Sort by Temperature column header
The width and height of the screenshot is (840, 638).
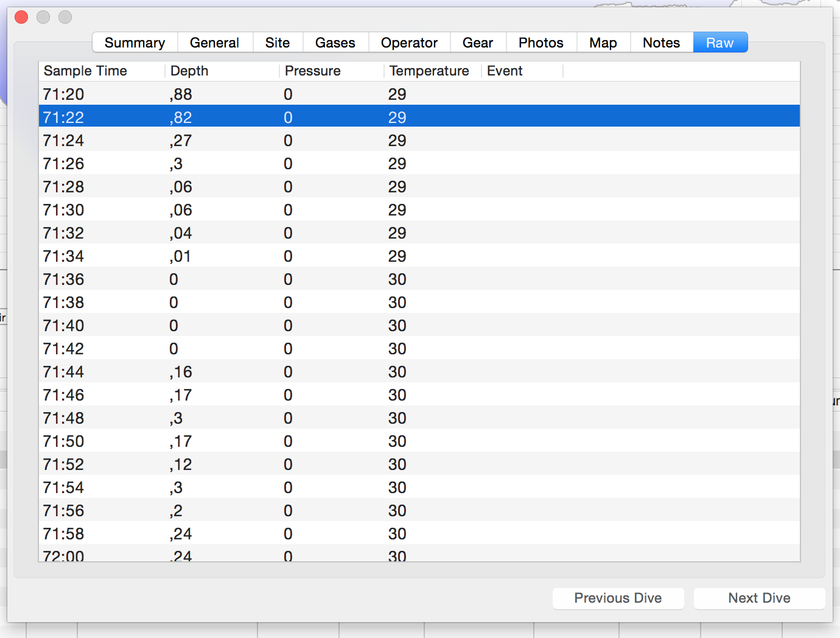click(429, 71)
